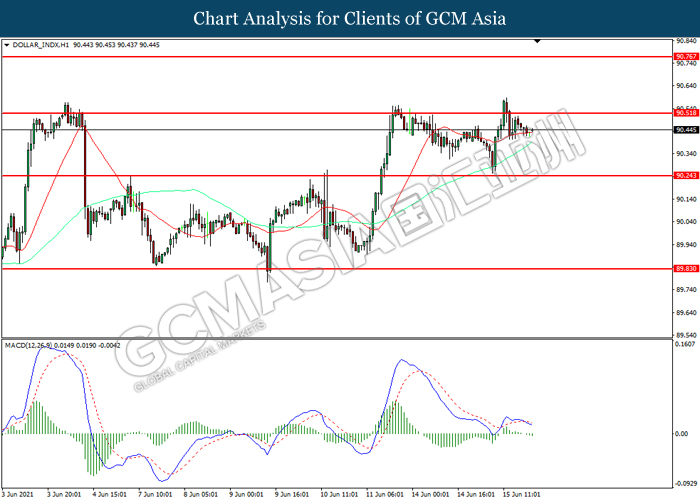Click the 90.340 price scale value
Screen dimensions: 700x500
point(686,154)
